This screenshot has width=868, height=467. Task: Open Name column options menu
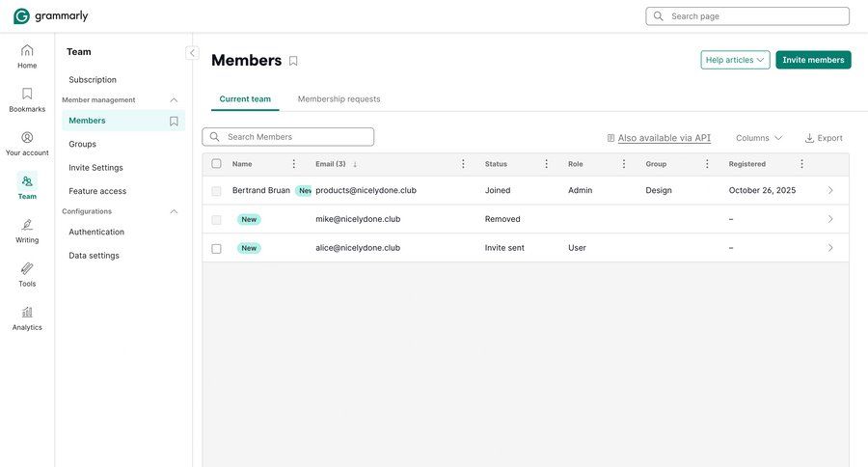click(x=294, y=164)
